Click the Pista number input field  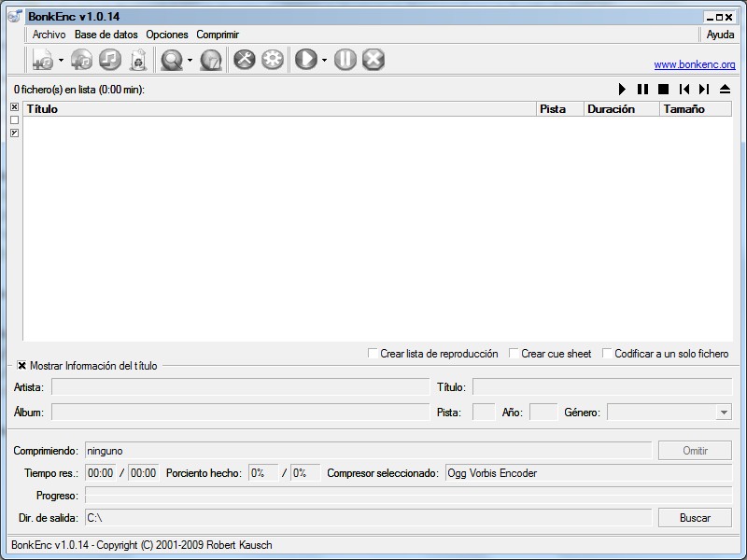click(484, 413)
